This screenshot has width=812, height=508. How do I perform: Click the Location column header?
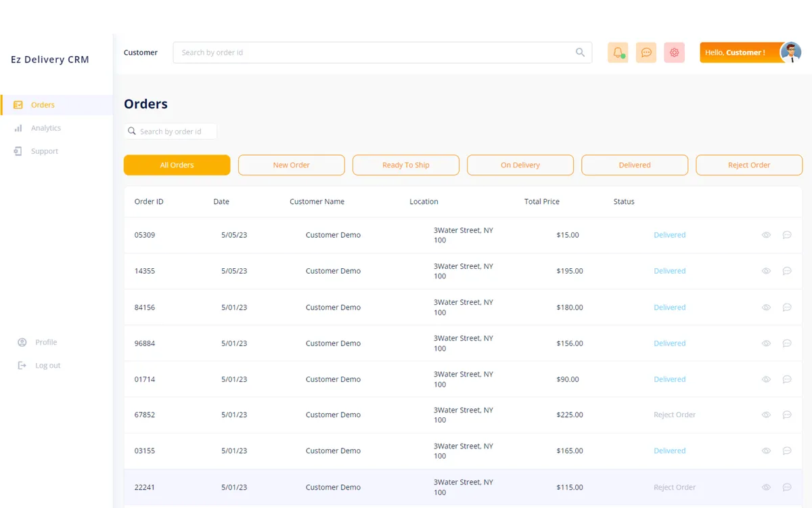click(424, 202)
